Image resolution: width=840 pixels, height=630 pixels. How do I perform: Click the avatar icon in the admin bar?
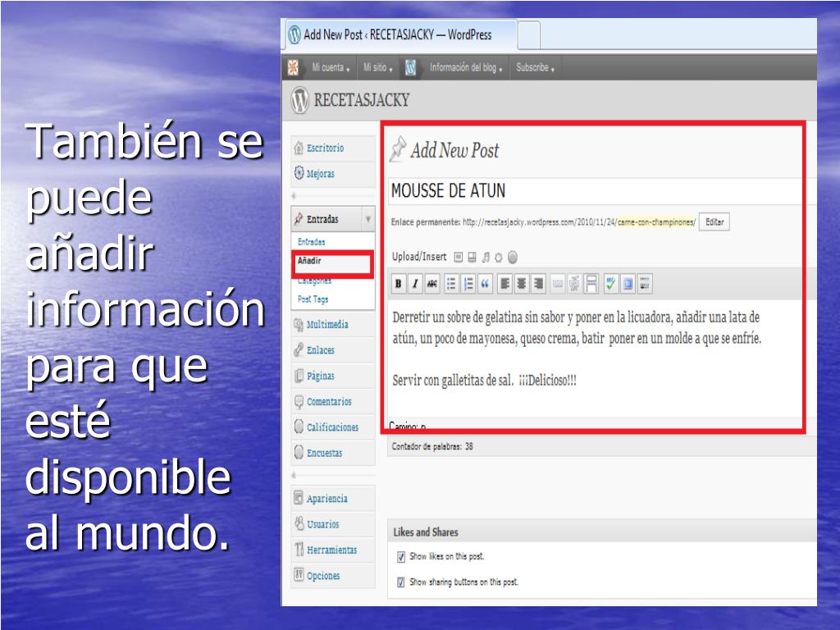tap(293, 67)
